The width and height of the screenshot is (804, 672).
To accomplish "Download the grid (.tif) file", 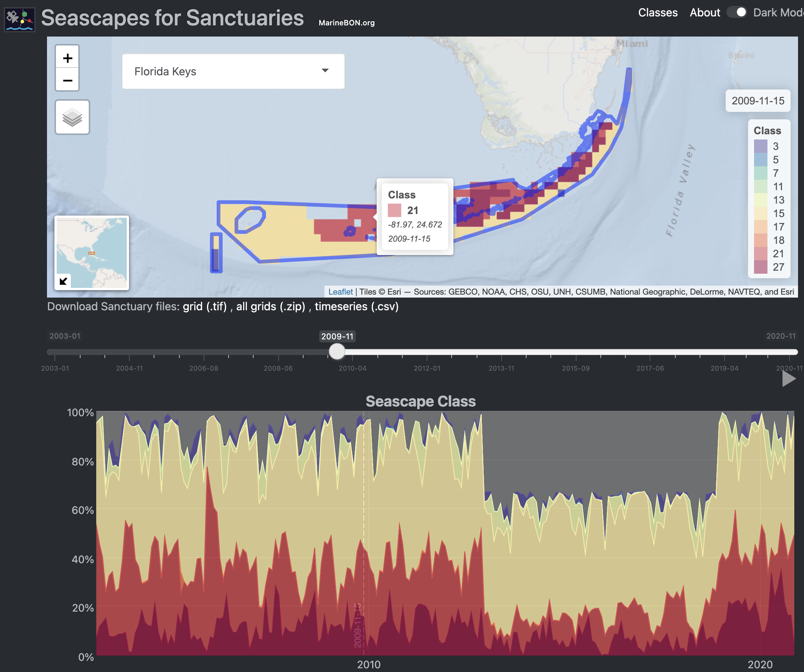I will click(204, 306).
